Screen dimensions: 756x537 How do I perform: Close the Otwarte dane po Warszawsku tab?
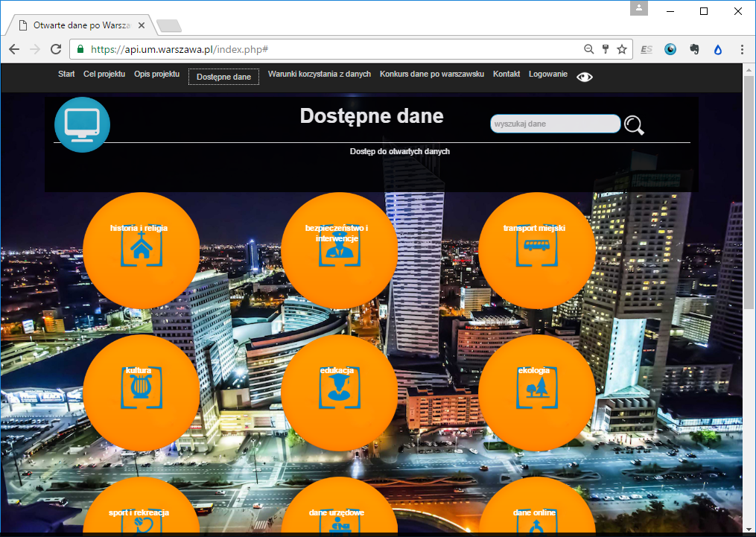point(142,25)
